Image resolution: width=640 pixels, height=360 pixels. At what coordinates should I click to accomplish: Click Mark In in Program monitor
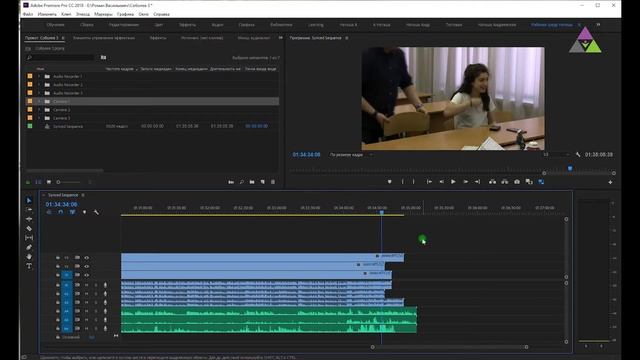click(x=402, y=182)
